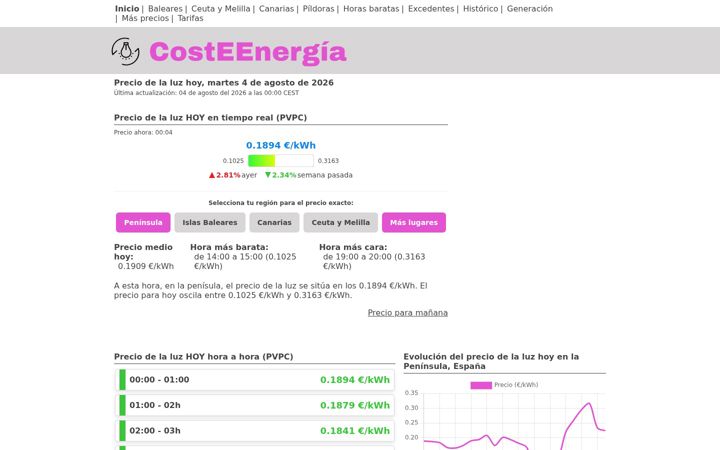Click the minimum value 0.1025 beside the gauge

(233, 161)
